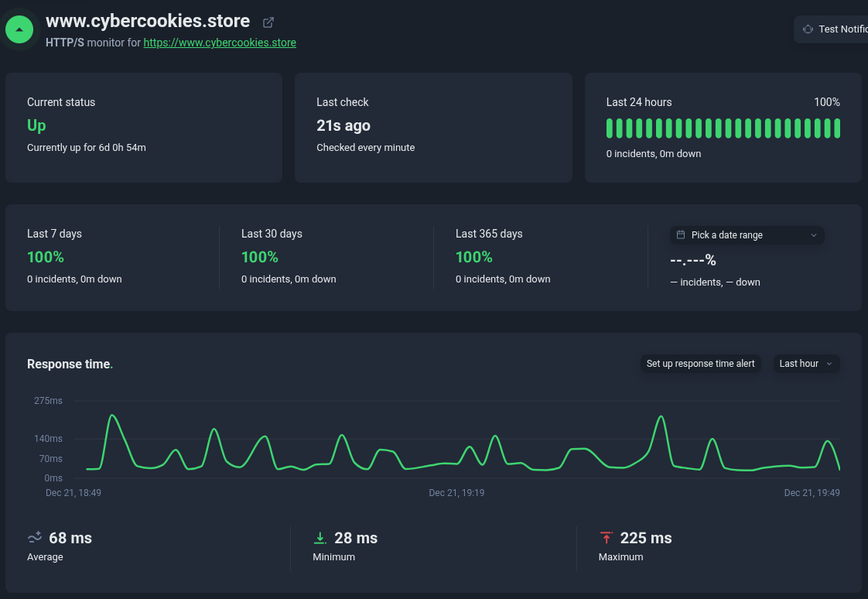The height and width of the screenshot is (599, 868).
Task: Click a green bar in the Last 24 hours uptime strip
Action: coord(722,128)
